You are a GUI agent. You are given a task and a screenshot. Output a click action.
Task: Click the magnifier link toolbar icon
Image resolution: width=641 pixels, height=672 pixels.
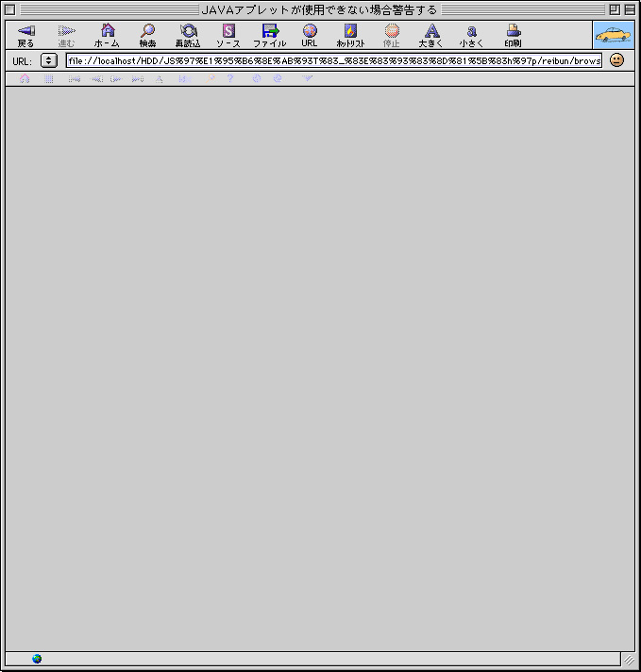211,79
